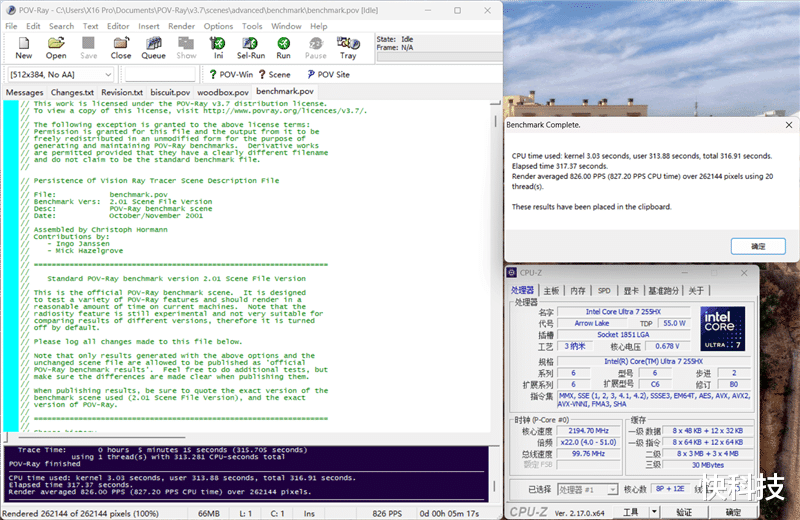The image size is (800, 520).
Task: Send POV-Ray to Tray icon
Action: point(348,48)
